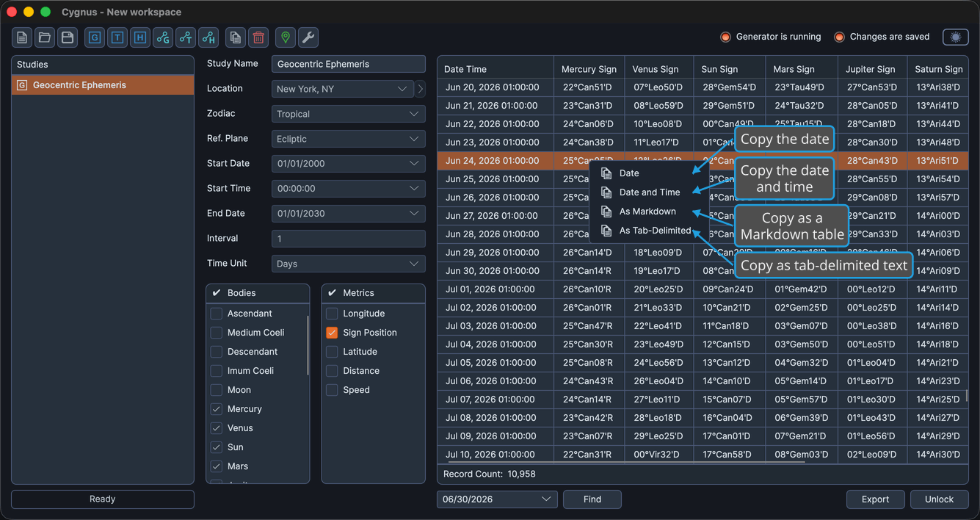Select As Markdown copy option
Screen dimensions: 980x520
coord(649,212)
